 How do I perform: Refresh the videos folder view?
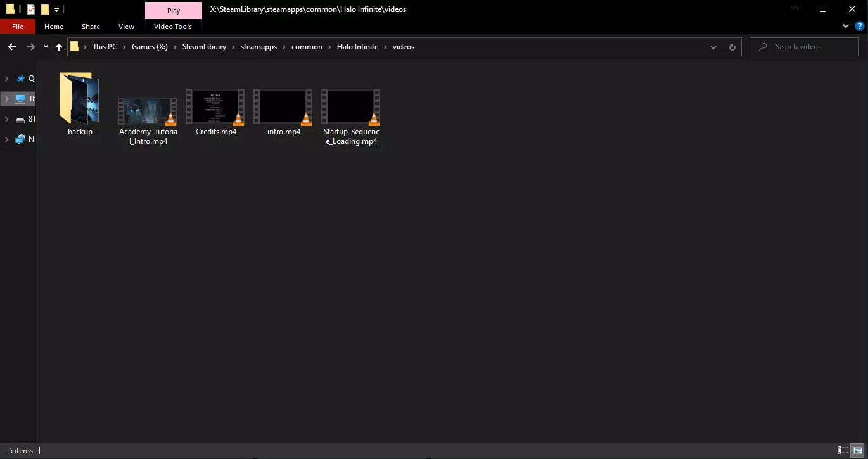click(x=732, y=47)
